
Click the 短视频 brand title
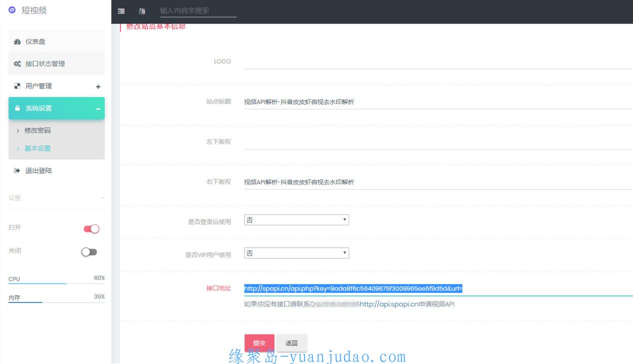(x=34, y=10)
